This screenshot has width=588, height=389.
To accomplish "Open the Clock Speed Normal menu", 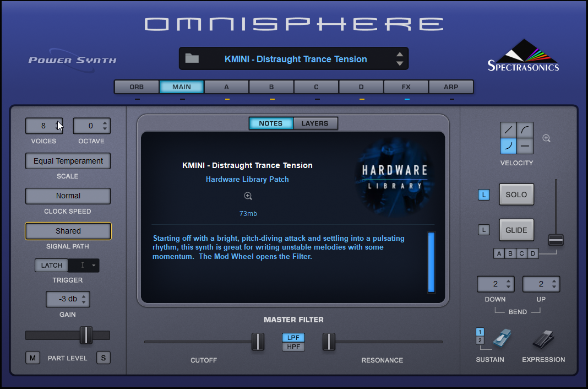I will pyautogui.click(x=68, y=196).
